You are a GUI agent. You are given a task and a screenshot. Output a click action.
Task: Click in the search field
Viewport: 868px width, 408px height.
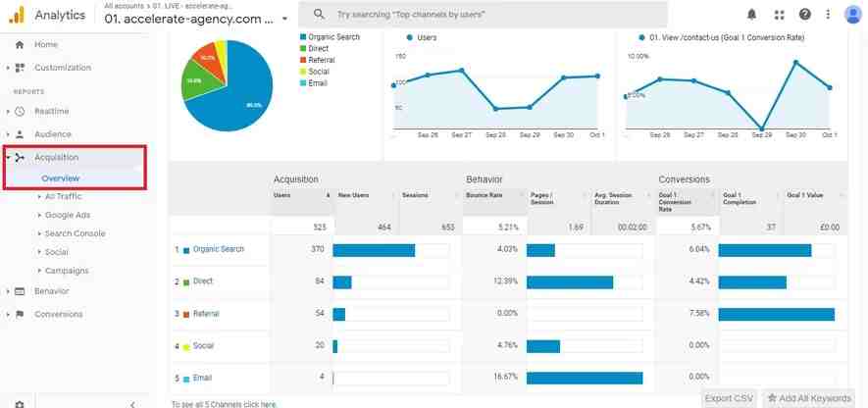pyautogui.click(x=483, y=15)
